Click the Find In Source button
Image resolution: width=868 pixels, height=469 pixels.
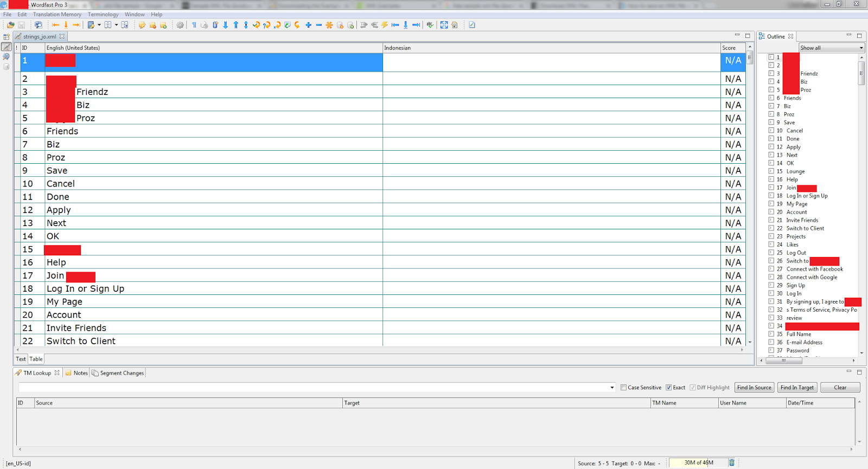pos(754,387)
